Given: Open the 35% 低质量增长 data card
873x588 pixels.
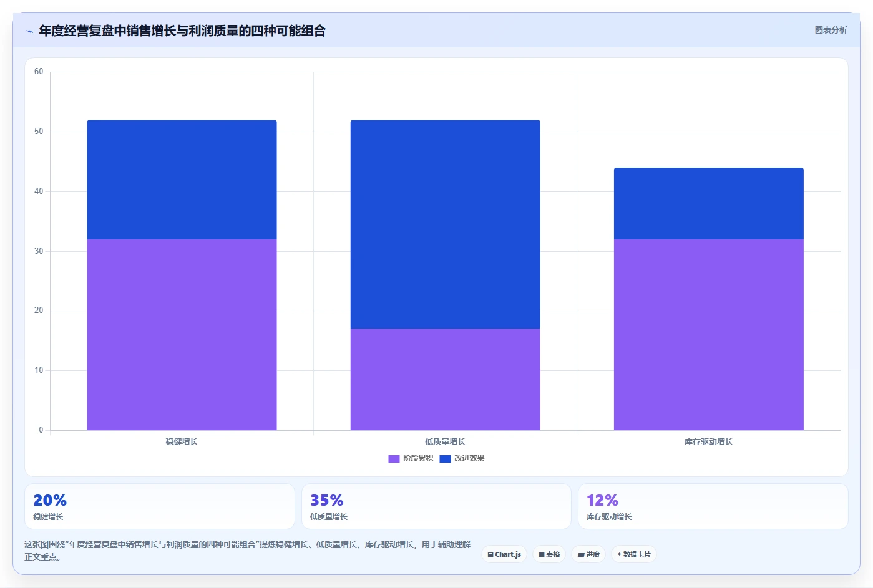Looking at the screenshot, I should [436, 506].
